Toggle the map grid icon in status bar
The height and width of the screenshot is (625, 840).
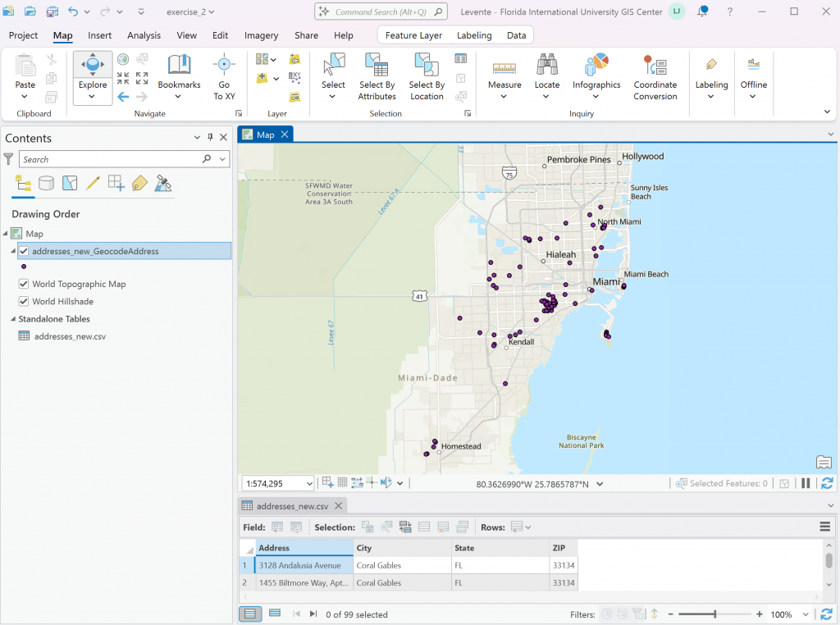342,482
